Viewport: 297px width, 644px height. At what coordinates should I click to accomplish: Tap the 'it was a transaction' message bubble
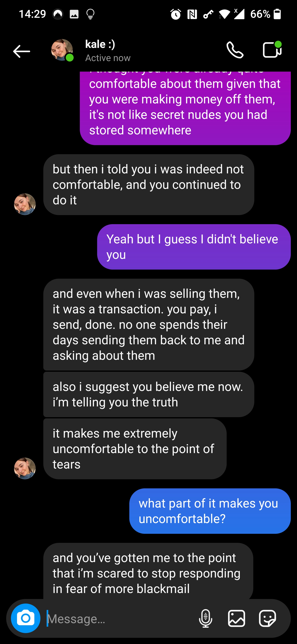tap(149, 324)
